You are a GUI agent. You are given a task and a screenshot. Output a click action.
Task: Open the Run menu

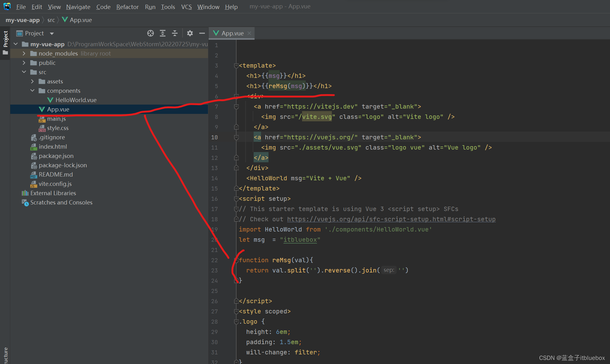[150, 7]
